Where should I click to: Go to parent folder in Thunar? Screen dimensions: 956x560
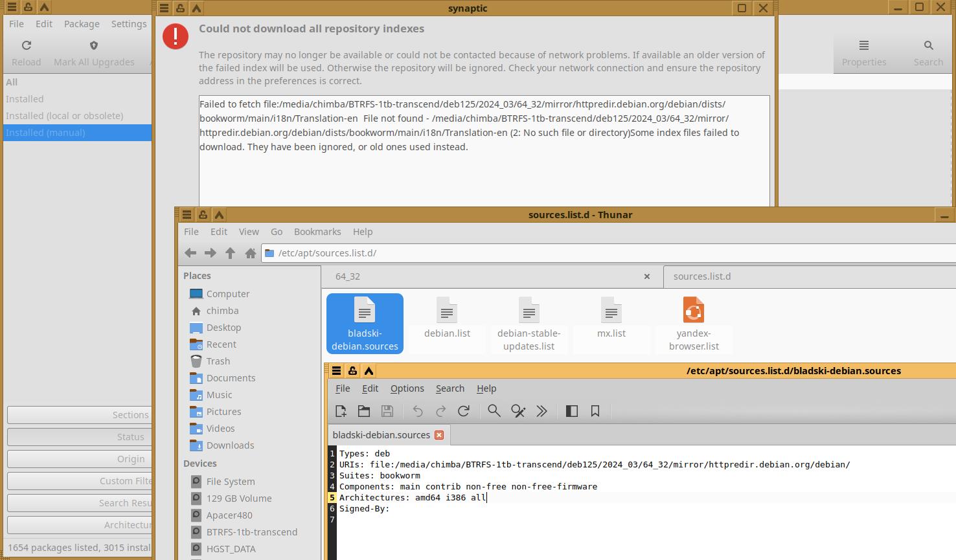(x=230, y=253)
